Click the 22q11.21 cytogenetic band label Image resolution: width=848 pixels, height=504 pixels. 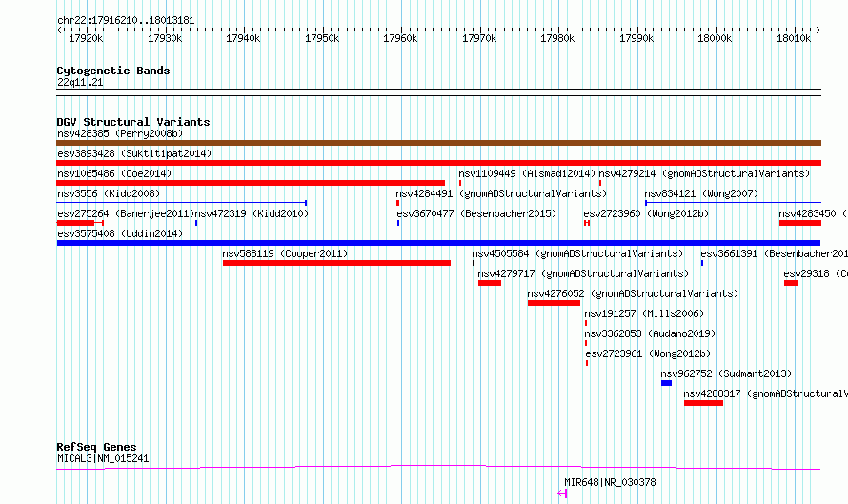pos(80,82)
